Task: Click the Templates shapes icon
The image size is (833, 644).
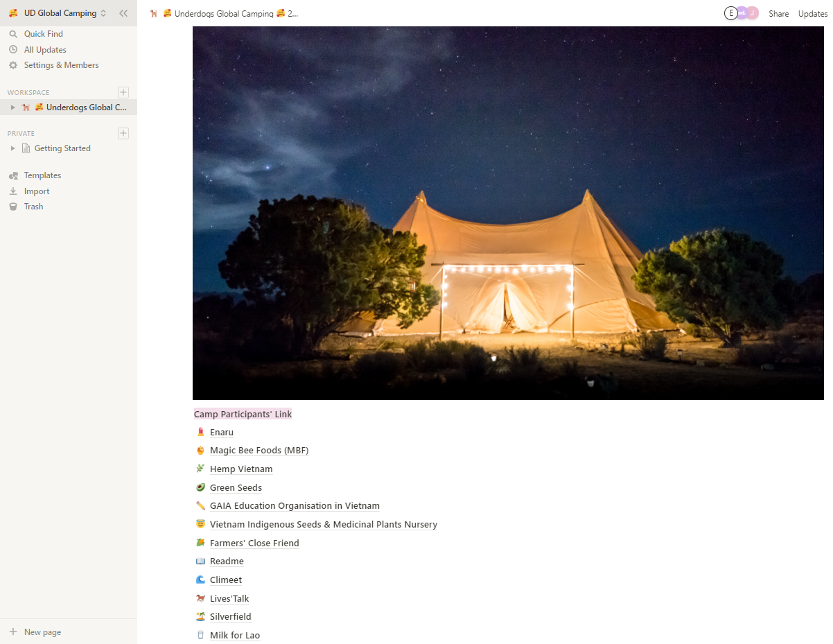Action: (x=13, y=175)
